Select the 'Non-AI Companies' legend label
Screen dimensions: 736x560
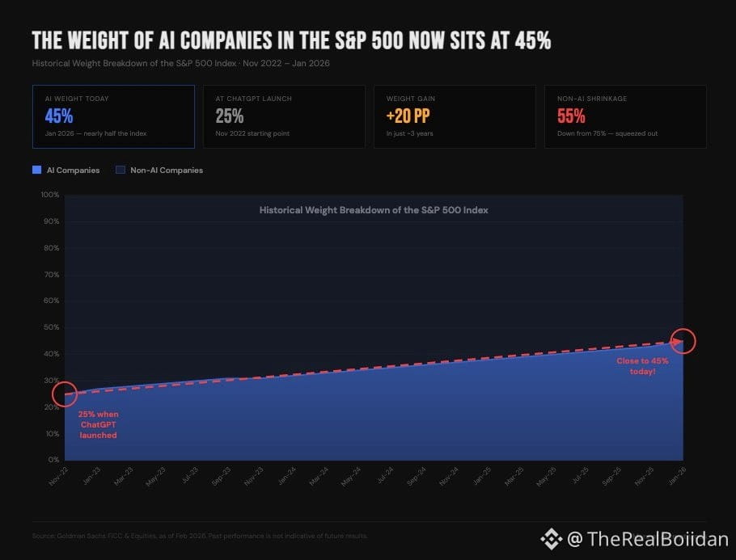click(x=167, y=171)
